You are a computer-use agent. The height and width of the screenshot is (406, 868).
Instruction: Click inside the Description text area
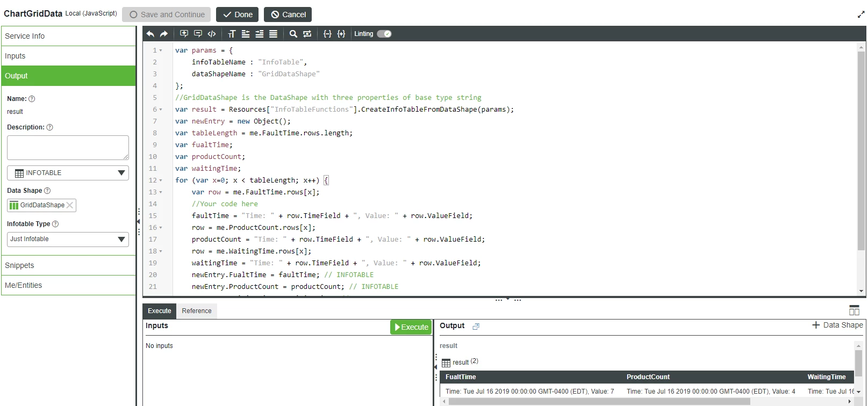pyautogui.click(x=68, y=148)
